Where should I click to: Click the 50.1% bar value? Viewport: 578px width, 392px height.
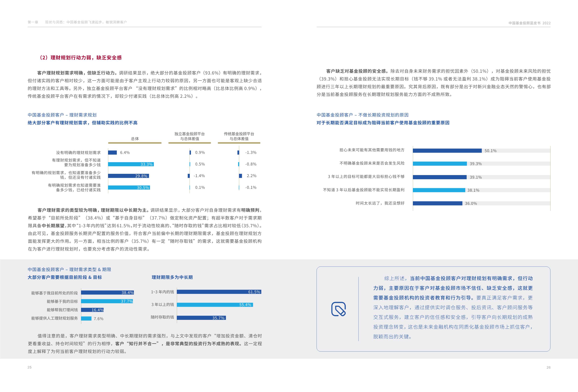[x=490, y=151]
